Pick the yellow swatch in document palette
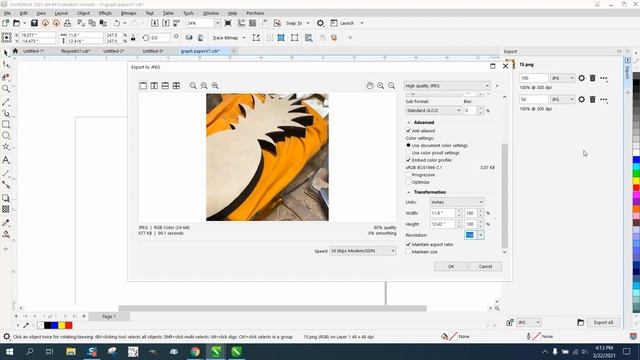This screenshot has width=640, height=360. (x=62, y=325)
